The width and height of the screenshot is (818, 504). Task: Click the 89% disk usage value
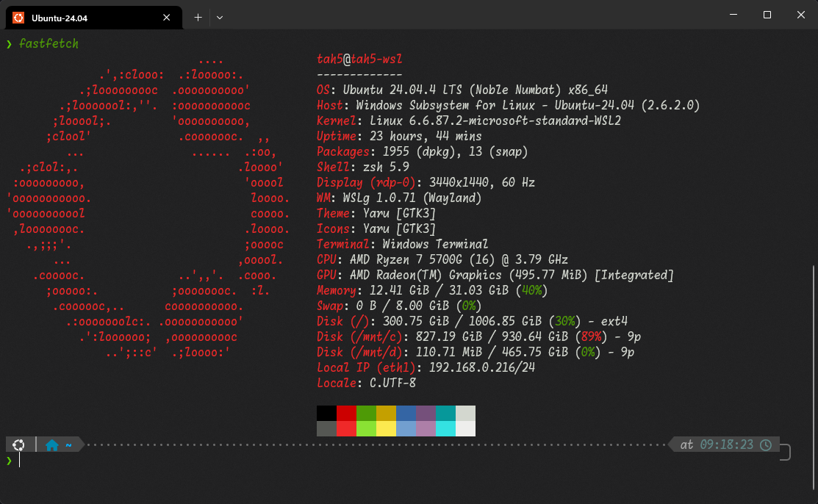pyautogui.click(x=592, y=336)
